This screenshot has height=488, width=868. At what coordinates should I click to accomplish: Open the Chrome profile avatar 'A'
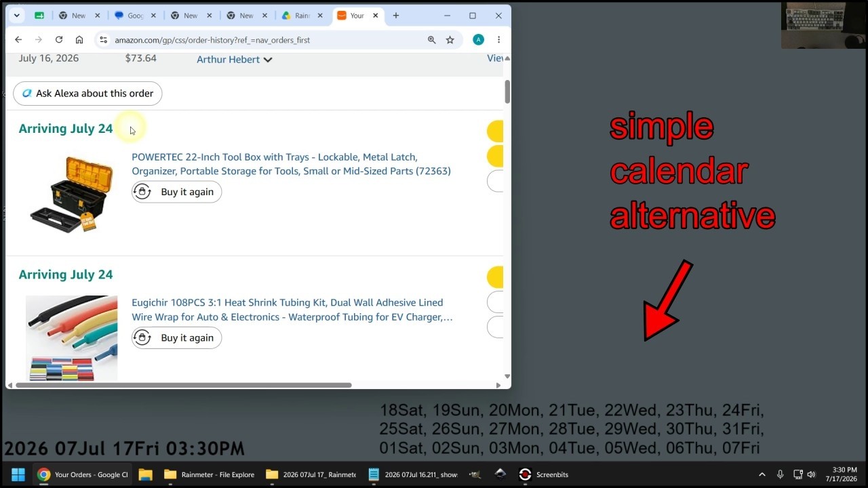[x=478, y=40]
